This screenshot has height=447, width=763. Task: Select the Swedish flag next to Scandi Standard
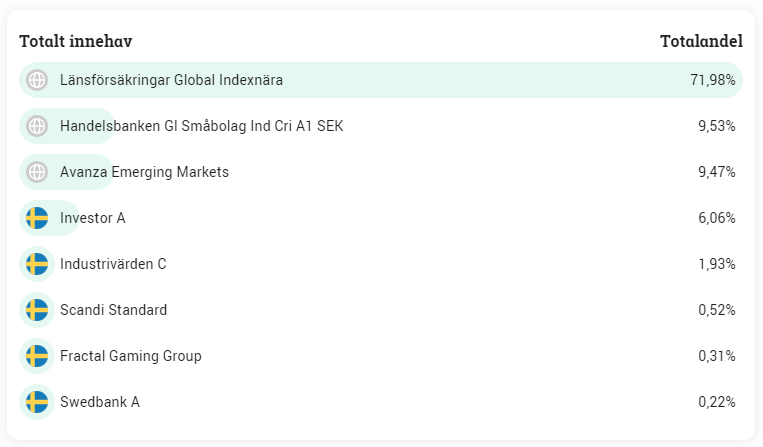pos(37,310)
